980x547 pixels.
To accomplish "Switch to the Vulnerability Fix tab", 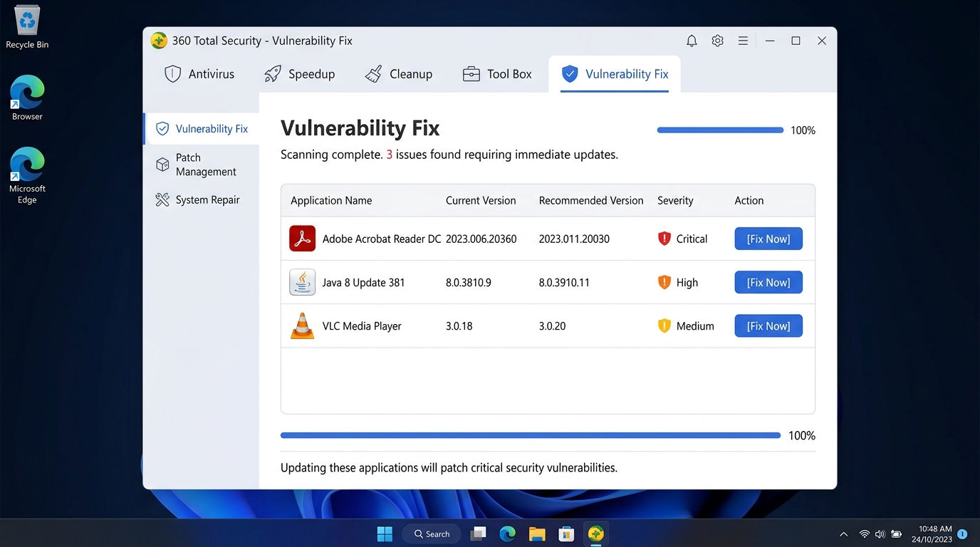I will (615, 73).
